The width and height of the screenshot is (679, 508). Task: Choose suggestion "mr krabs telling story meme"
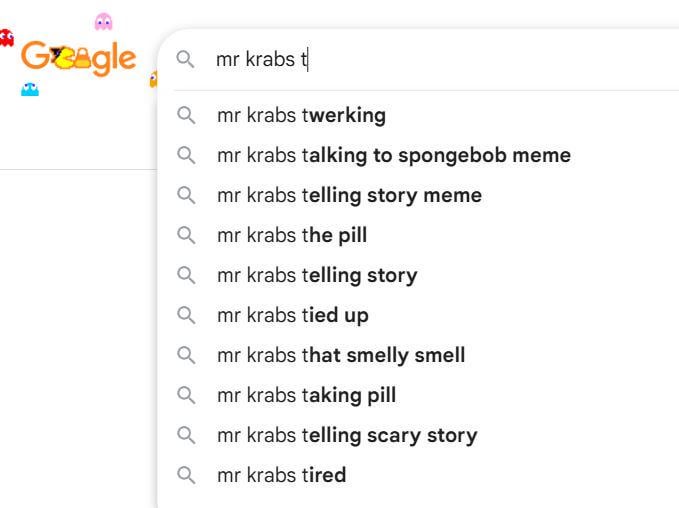tap(349, 196)
